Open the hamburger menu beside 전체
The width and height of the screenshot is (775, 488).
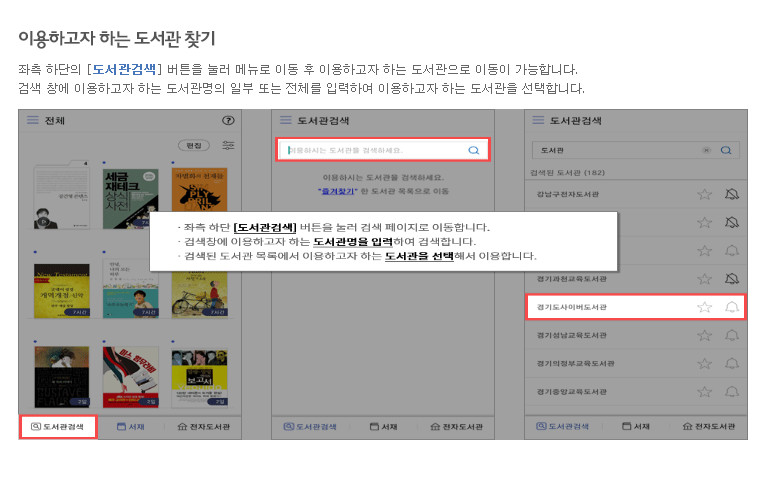32,120
